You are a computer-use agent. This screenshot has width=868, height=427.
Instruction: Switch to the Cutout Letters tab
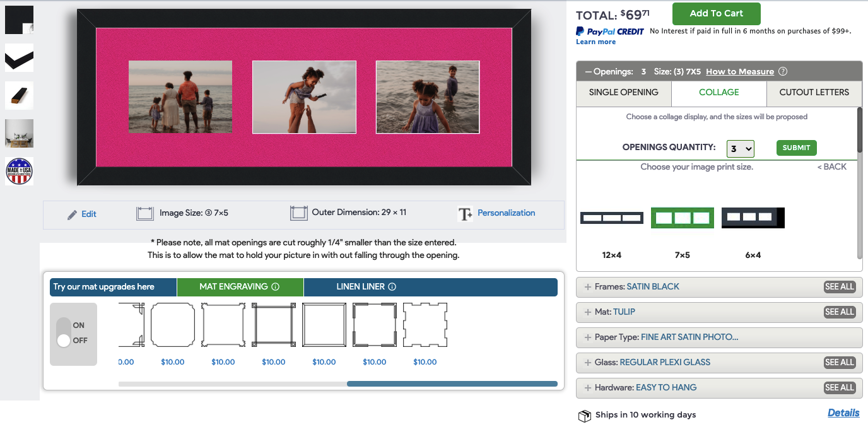click(814, 93)
